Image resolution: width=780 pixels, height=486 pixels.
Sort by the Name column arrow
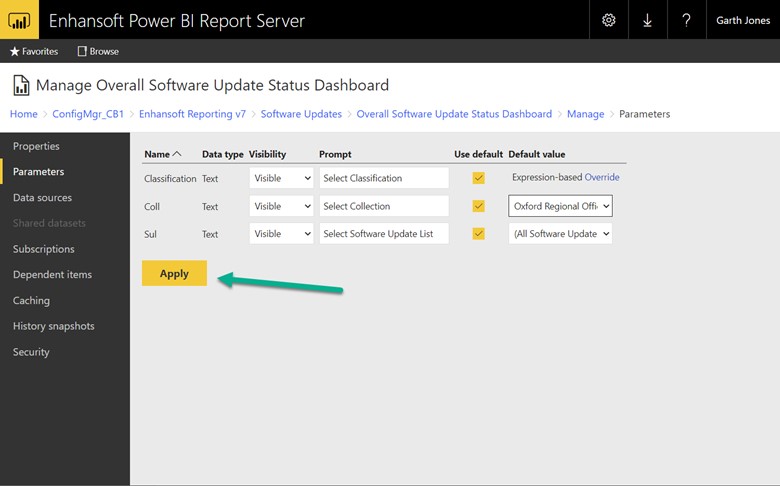pyautogui.click(x=177, y=154)
